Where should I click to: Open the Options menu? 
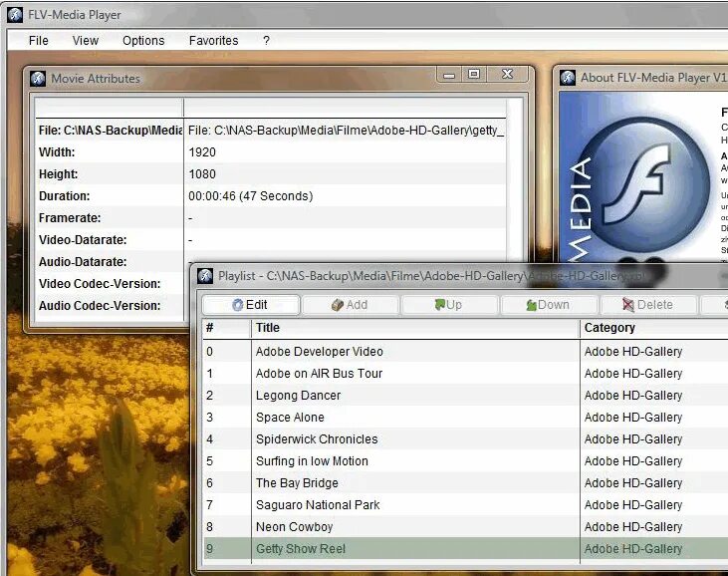point(143,41)
